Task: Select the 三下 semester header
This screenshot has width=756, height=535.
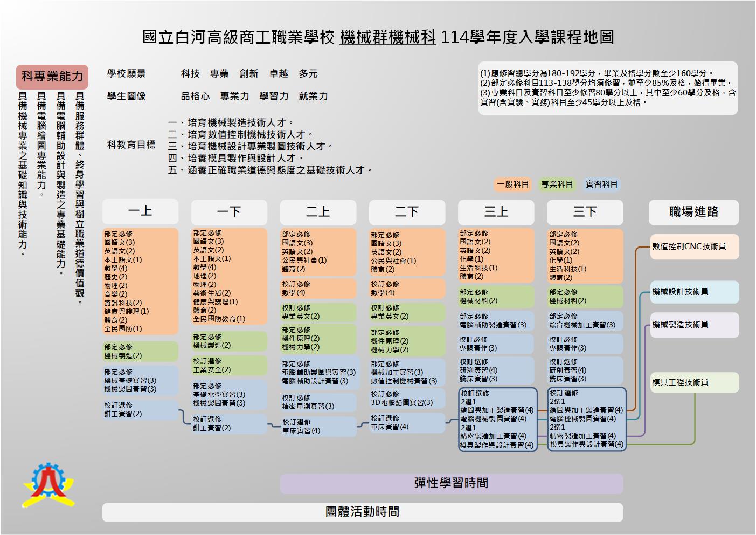Action: click(585, 212)
